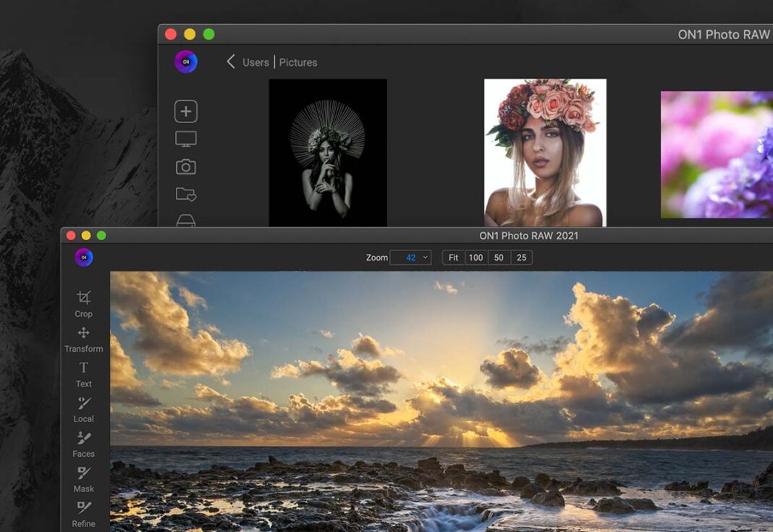Select the flower crown portrait thumbnail
773x532 pixels.
545,153
